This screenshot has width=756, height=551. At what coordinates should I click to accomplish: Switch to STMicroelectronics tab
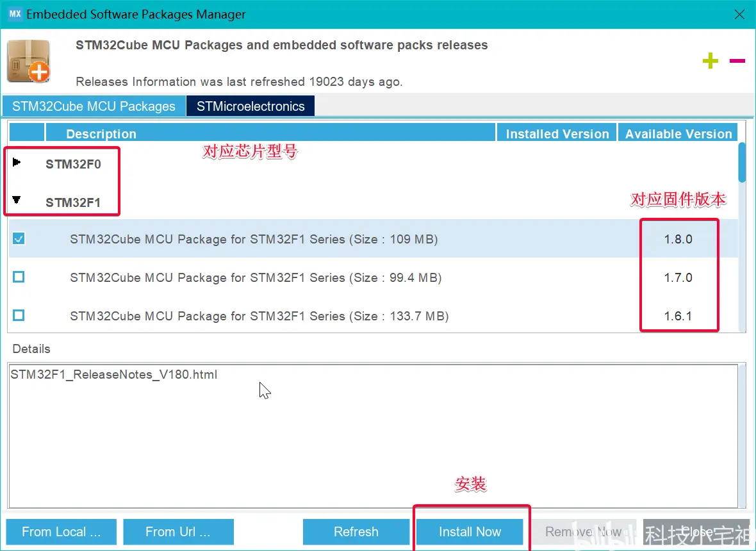pyautogui.click(x=251, y=106)
